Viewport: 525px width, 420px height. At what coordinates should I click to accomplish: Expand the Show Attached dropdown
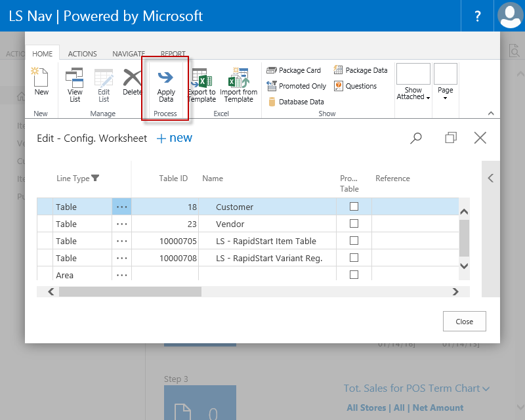pos(413,97)
